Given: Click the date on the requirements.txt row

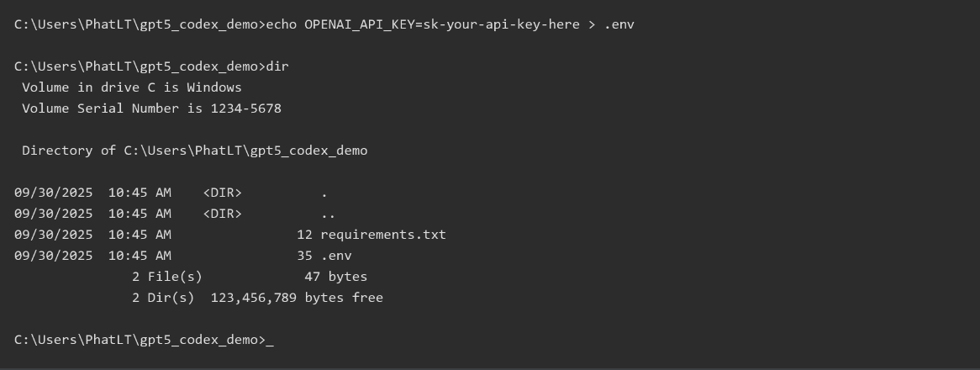Looking at the screenshot, I should click(54, 235).
